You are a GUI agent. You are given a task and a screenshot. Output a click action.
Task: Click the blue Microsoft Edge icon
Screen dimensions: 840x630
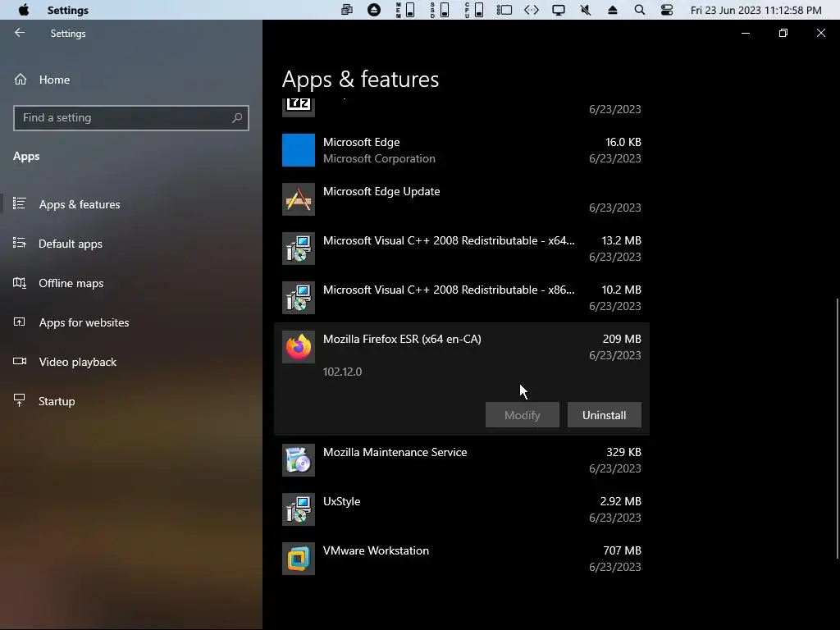coord(299,150)
